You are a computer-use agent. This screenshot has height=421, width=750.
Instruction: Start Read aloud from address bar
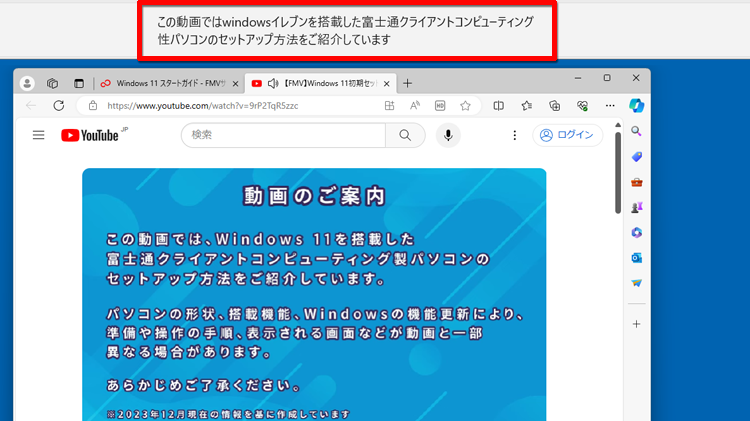415,106
